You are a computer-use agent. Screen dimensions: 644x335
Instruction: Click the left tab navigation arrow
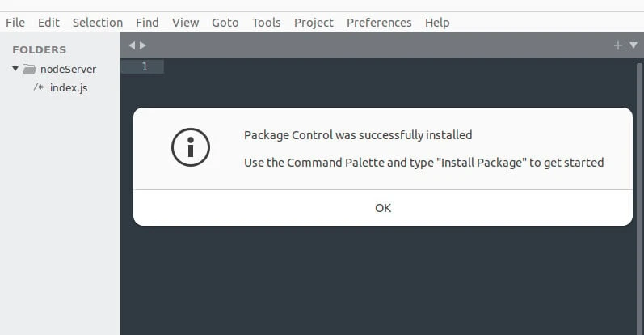tap(132, 45)
